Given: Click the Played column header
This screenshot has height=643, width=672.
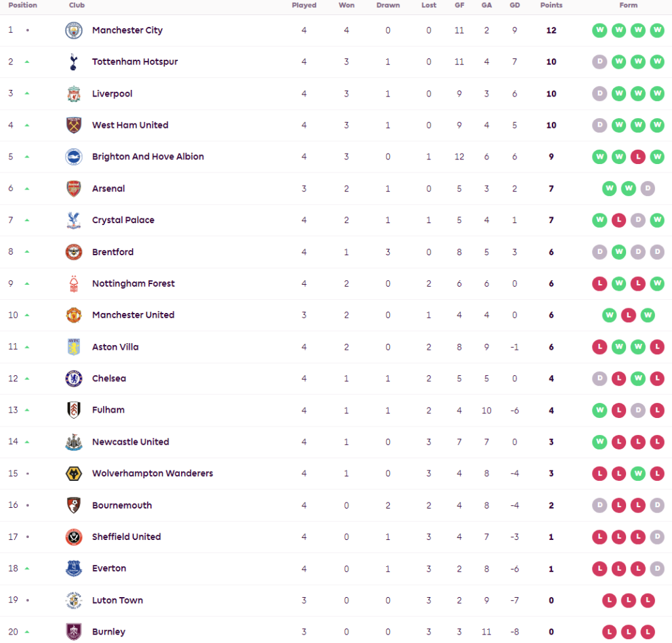Looking at the screenshot, I should [304, 5].
